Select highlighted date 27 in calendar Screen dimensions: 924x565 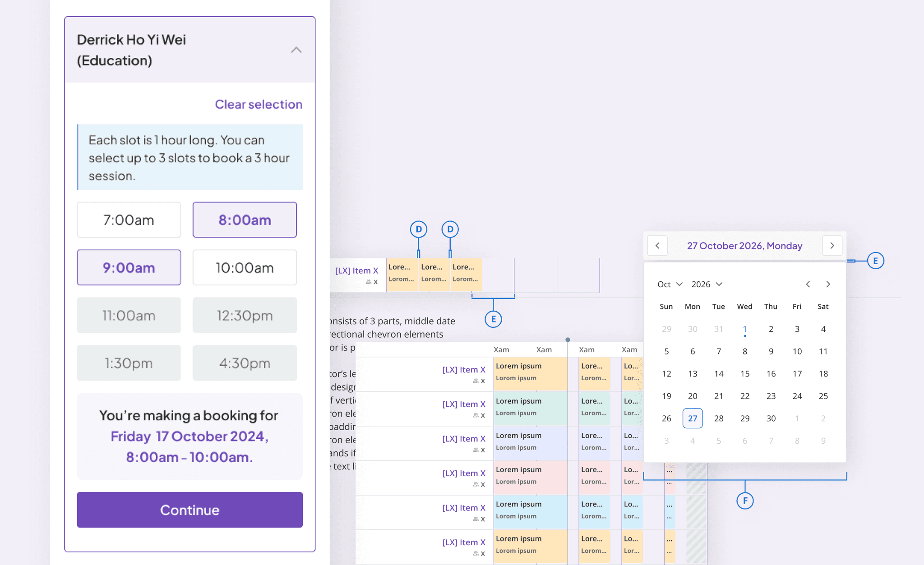(x=693, y=418)
